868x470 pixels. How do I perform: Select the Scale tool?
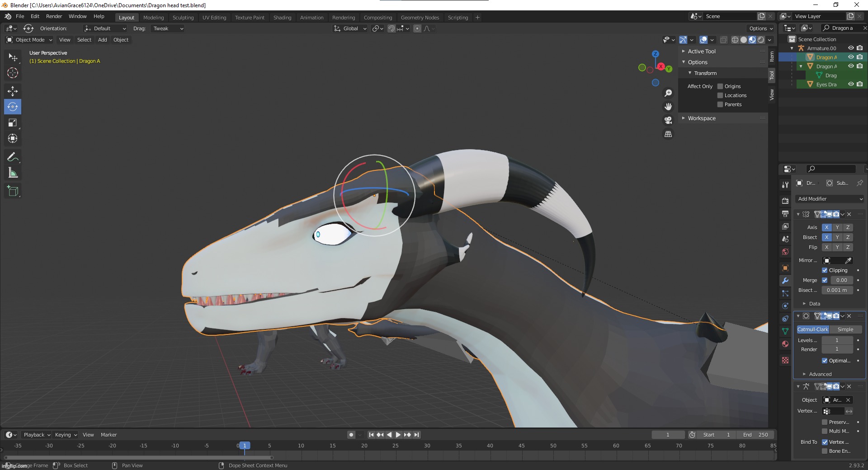click(13, 122)
